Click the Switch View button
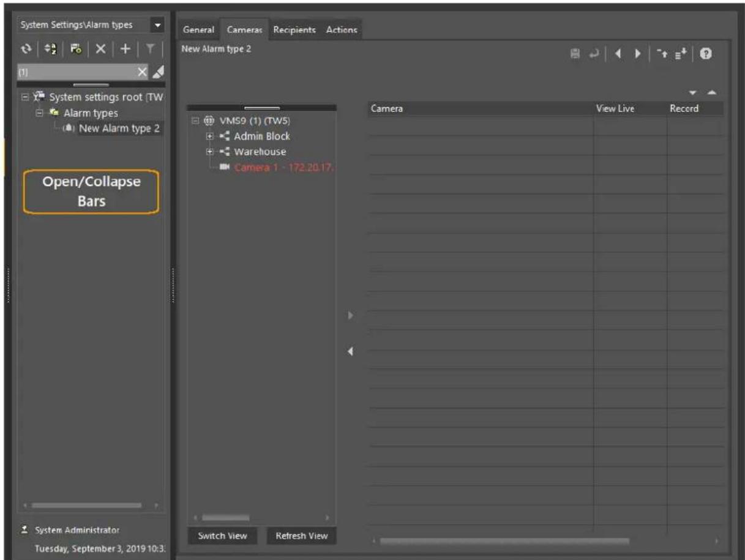Viewport: 745px width, 560px height. (x=222, y=536)
